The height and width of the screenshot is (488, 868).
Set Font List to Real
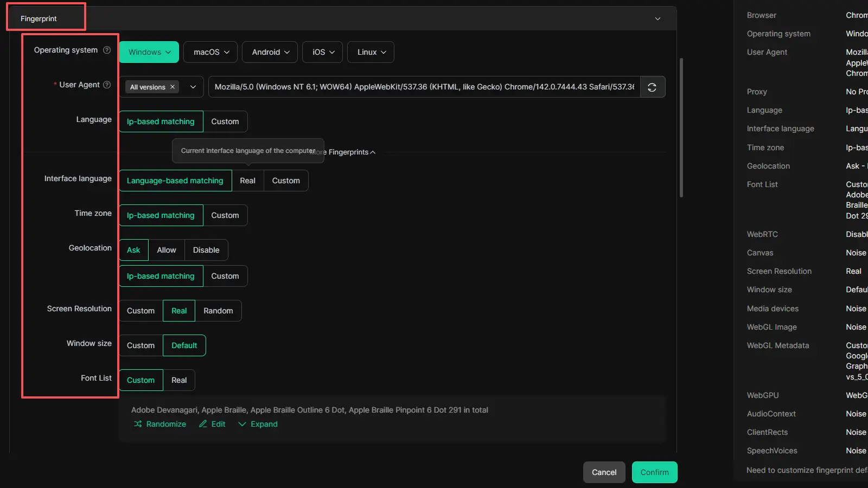(x=179, y=380)
